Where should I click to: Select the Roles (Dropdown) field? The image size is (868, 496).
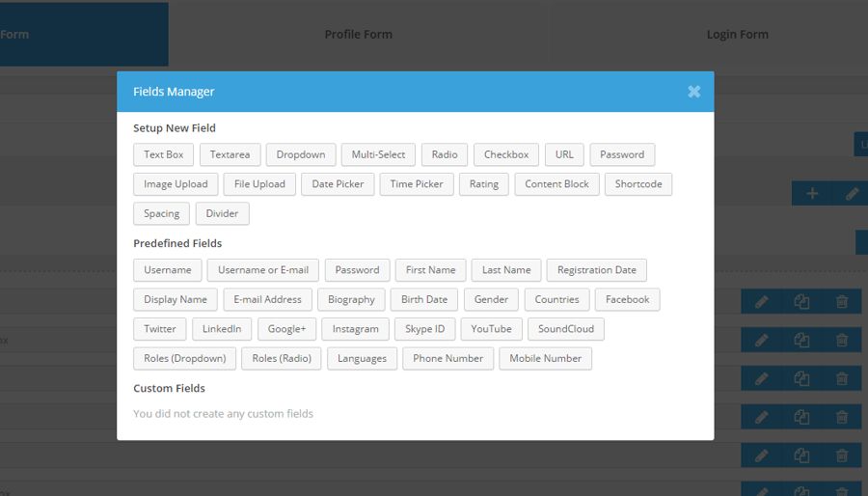click(185, 359)
